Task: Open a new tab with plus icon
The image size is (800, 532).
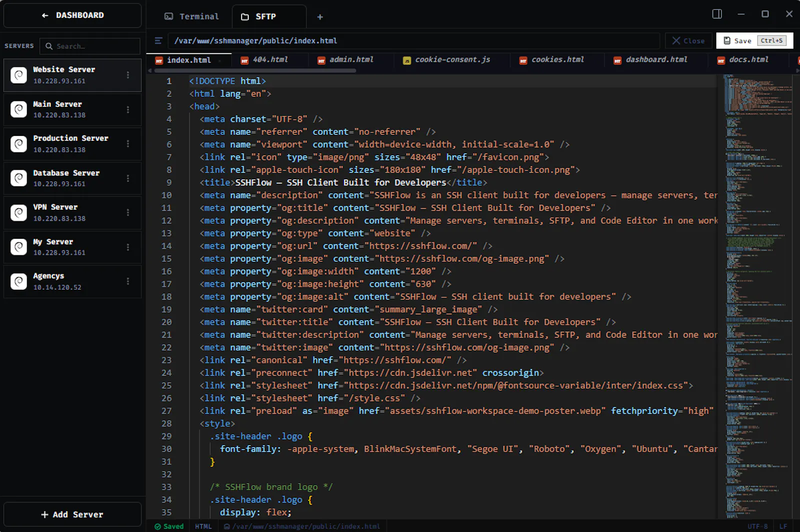Action: 320,17
